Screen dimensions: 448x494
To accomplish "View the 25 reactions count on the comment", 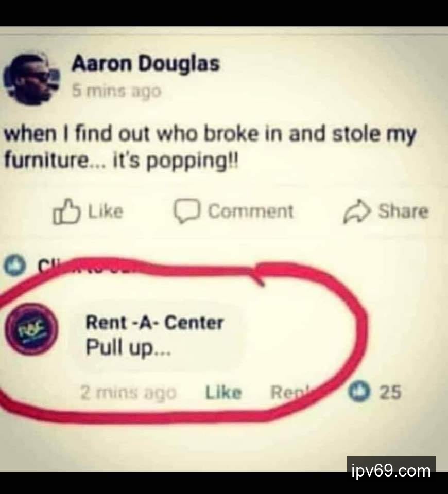I will point(390,392).
